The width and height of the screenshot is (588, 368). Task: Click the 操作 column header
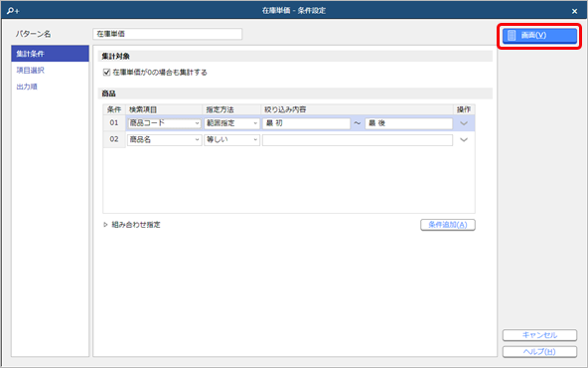(x=464, y=109)
